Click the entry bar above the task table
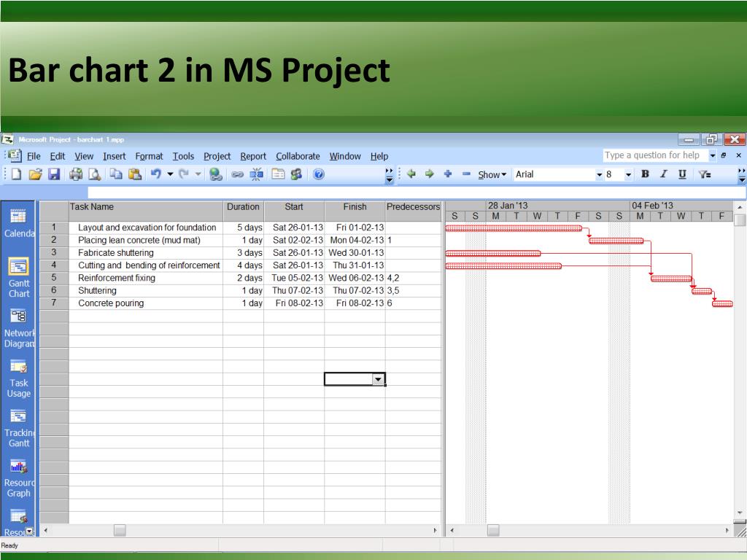 click(417, 192)
